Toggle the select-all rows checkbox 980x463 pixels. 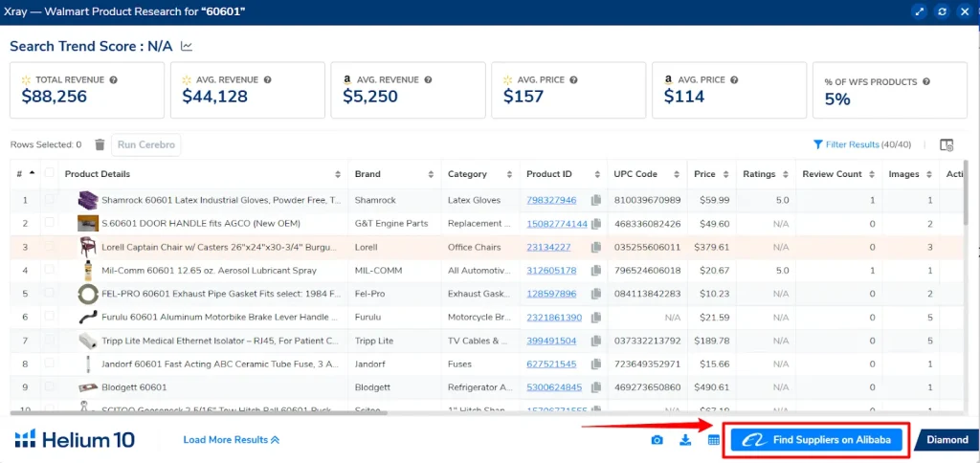pyautogui.click(x=50, y=173)
